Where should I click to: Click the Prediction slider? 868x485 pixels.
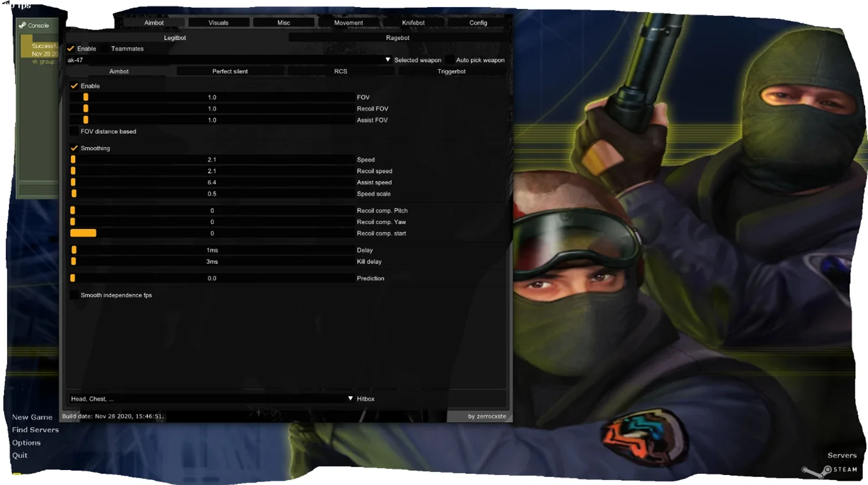[x=212, y=279]
